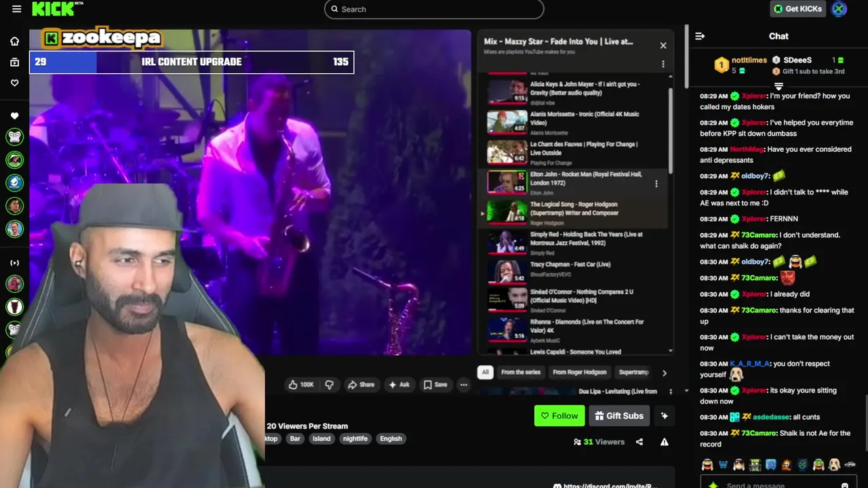Click user profile avatar in header
Viewport: 868px width, 488px height.
839,9
